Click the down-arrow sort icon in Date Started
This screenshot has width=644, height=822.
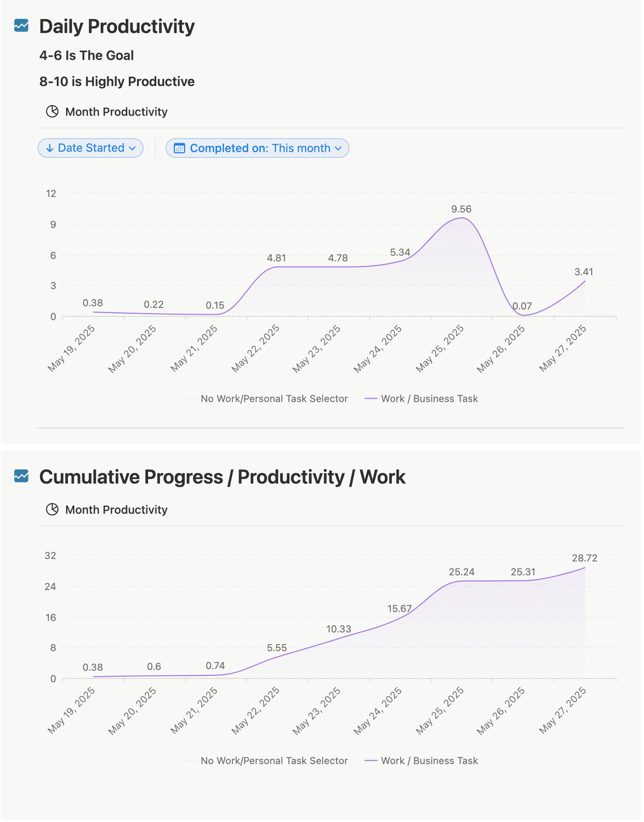pyautogui.click(x=50, y=149)
